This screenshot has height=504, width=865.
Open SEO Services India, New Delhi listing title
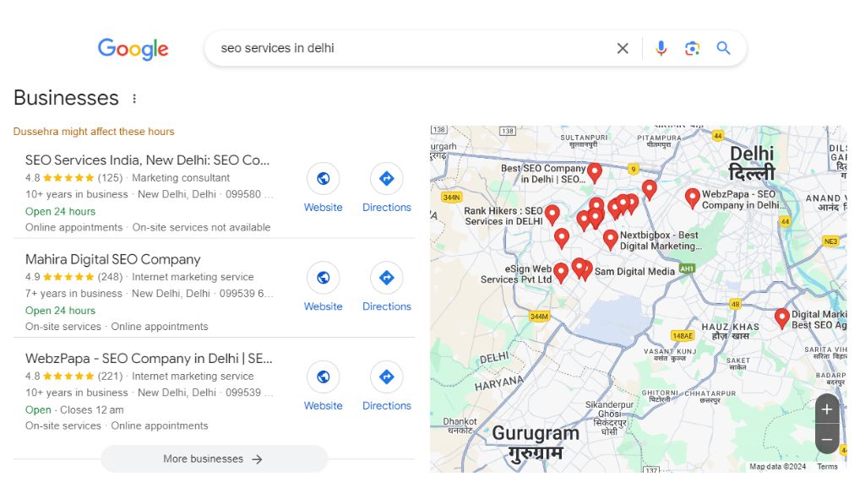147,160
